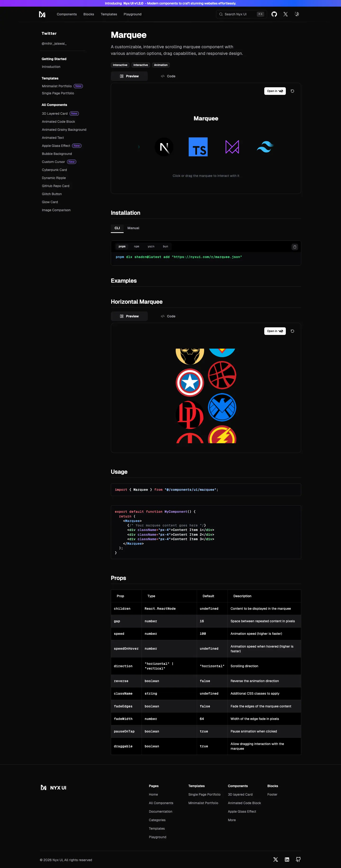Viewport: 341px width, 868px height.
Task: Reload the Horizontal Marquee preview
Action: (x=292, y=331)
